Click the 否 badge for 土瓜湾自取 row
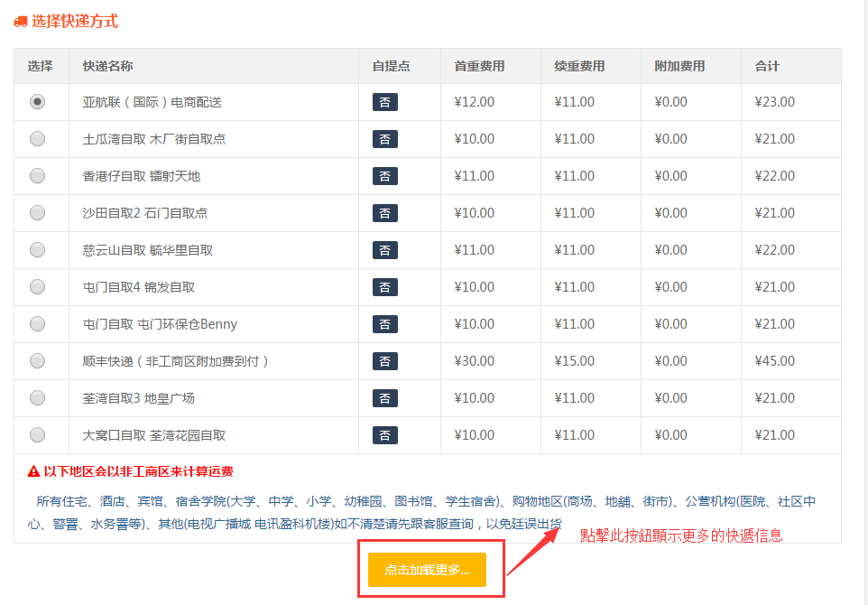This screenshot has height=605, width=868. 385,139
